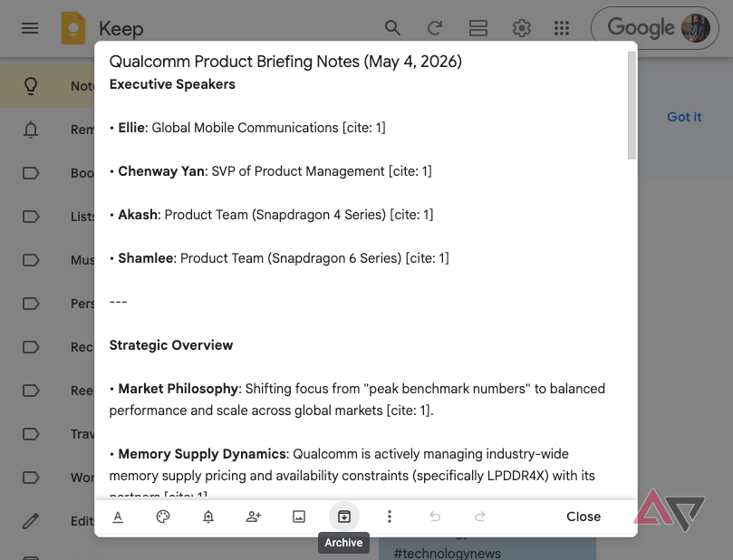This screenshot has height=560, width=733.
Task: Redo the last edit
Action: [x=479, y=517]
